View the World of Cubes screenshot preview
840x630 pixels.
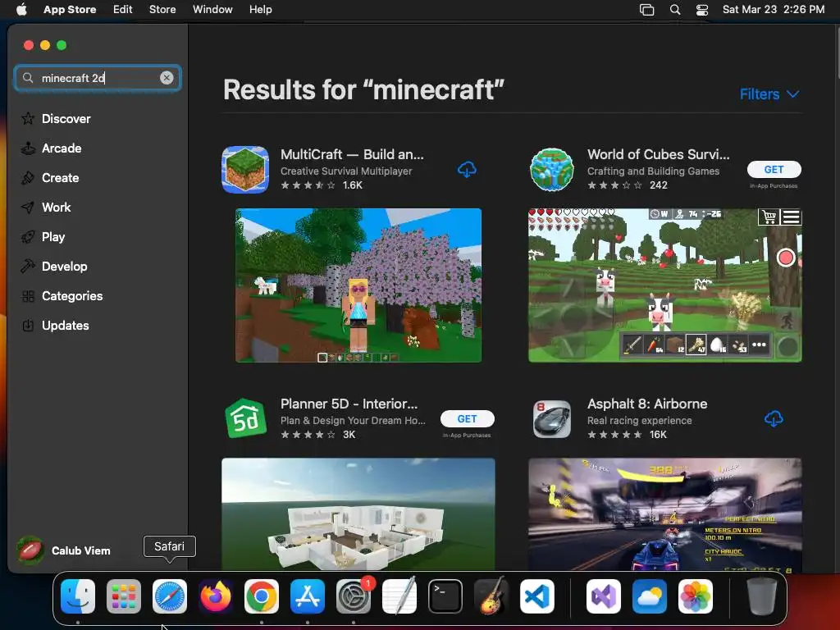[x=664, y=285]
